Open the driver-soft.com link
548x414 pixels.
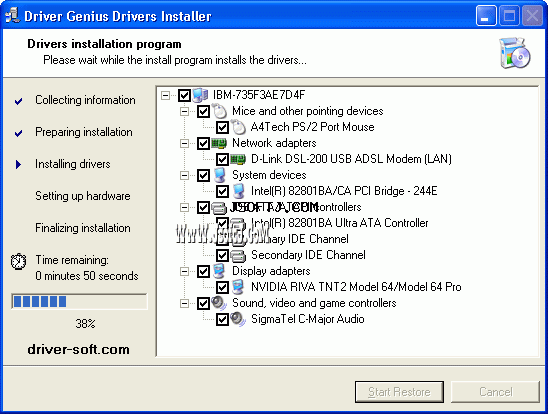point(79,349)
